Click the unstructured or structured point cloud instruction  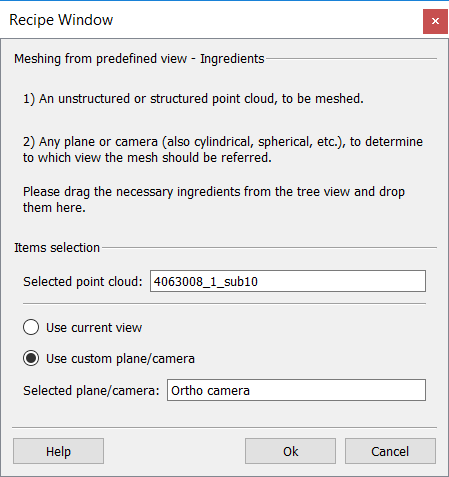click(x=193, y=99)
